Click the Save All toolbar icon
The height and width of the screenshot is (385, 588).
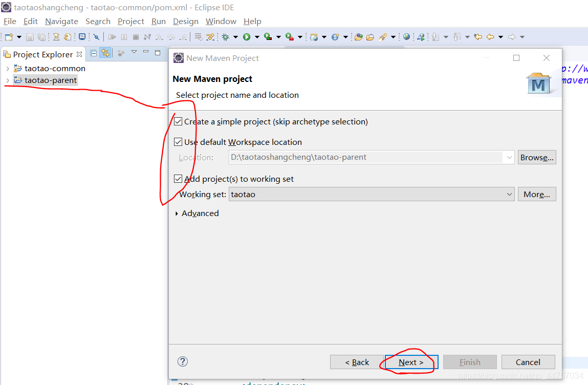point(41,37)
